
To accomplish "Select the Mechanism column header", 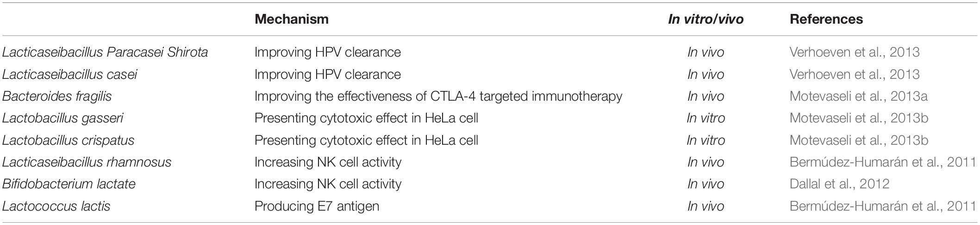I will click(x=292, y=19).
